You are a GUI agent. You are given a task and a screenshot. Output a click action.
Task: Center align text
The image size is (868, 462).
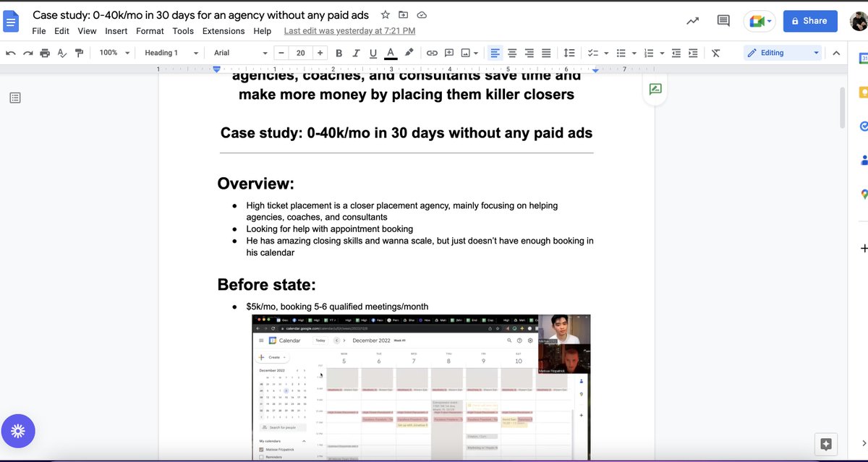512,53
